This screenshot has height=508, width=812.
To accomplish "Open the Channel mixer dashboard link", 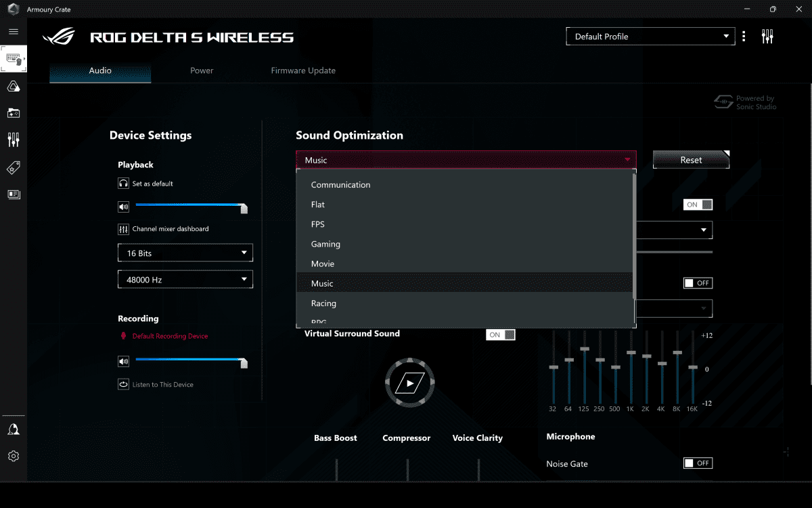I will point(171,229).
